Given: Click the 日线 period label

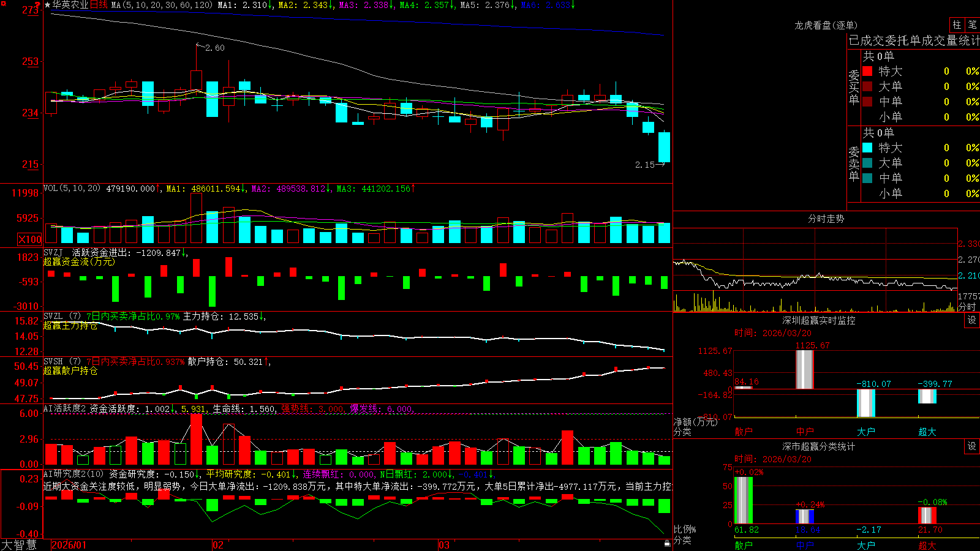Looking at the screenshot, I should point(99,5).
